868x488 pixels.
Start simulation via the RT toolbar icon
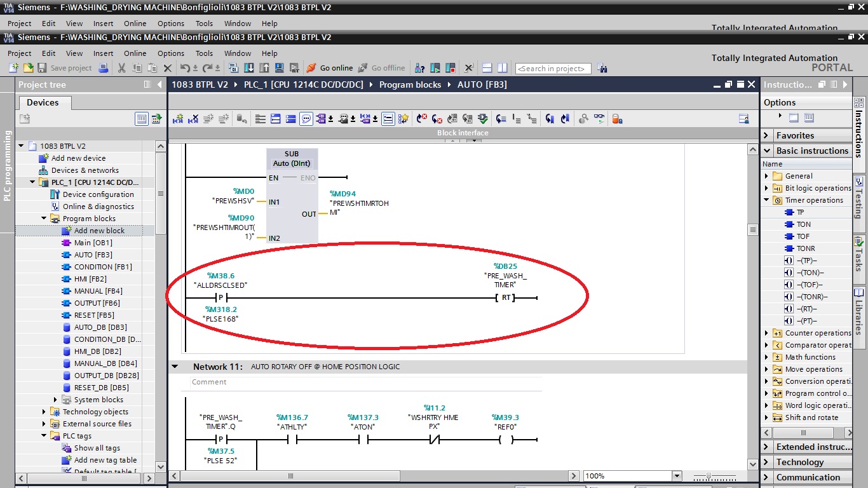(295, 68)
